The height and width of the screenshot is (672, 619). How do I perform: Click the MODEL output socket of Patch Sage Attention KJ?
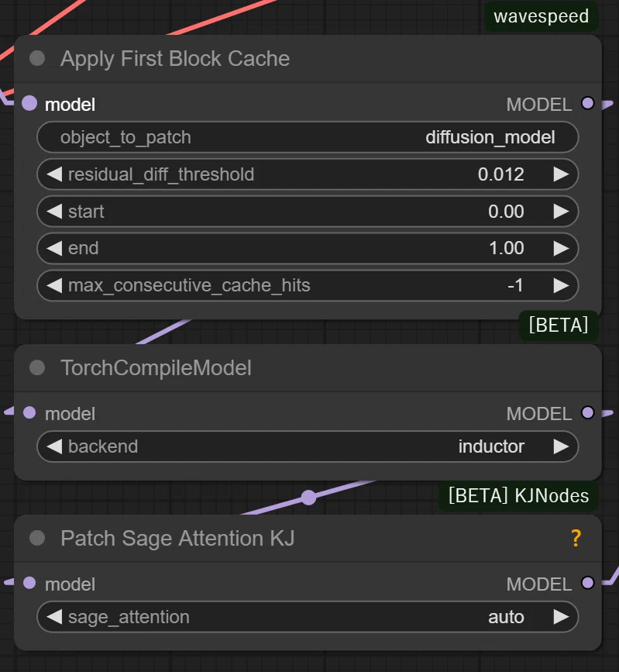coord(588,583)
